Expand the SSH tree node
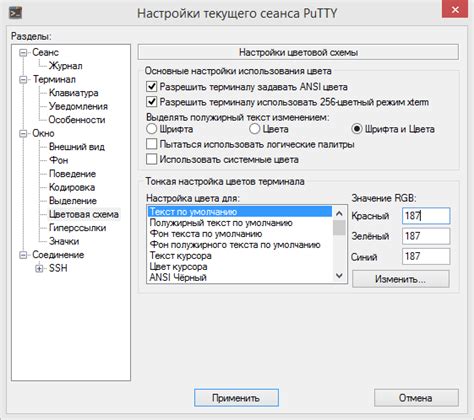Screen dimensions: 474x420 coord(39,268)
